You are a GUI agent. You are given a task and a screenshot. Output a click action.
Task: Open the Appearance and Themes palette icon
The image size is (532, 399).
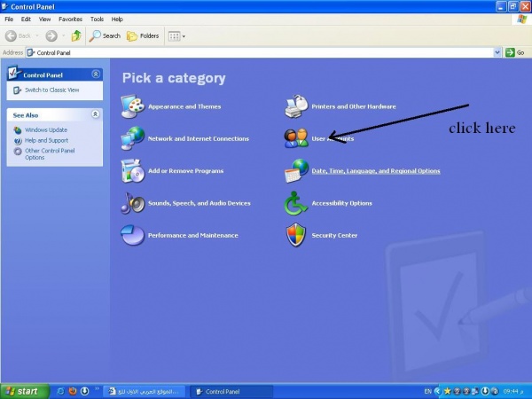pyautogui.click(x=133, y=106)
